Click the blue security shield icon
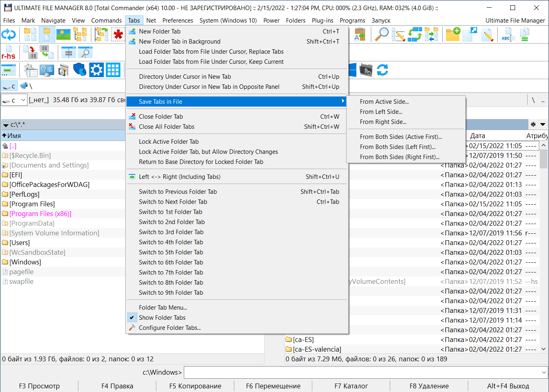The width and height of the screenshot is (549, 392). (x=80, y=70)
